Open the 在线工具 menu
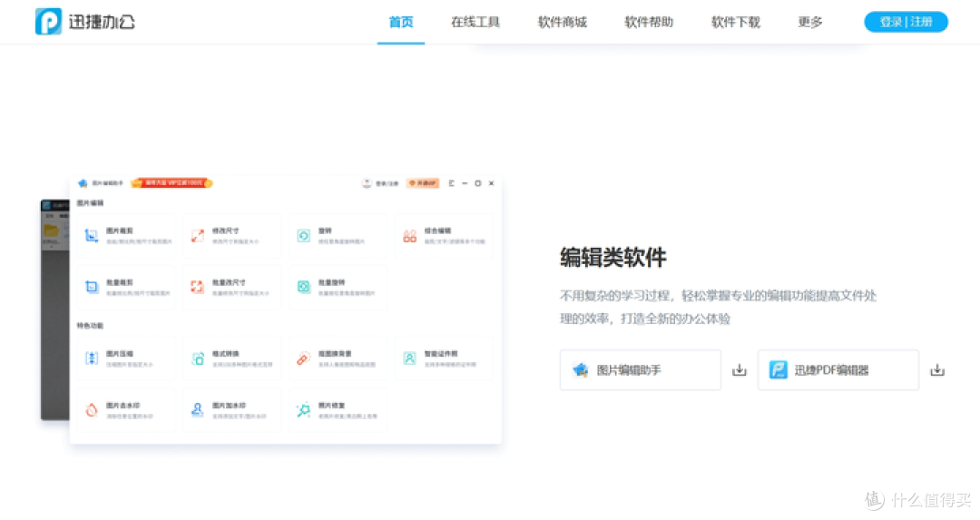This screenshot has height=520, width=980. pos(475,23)
